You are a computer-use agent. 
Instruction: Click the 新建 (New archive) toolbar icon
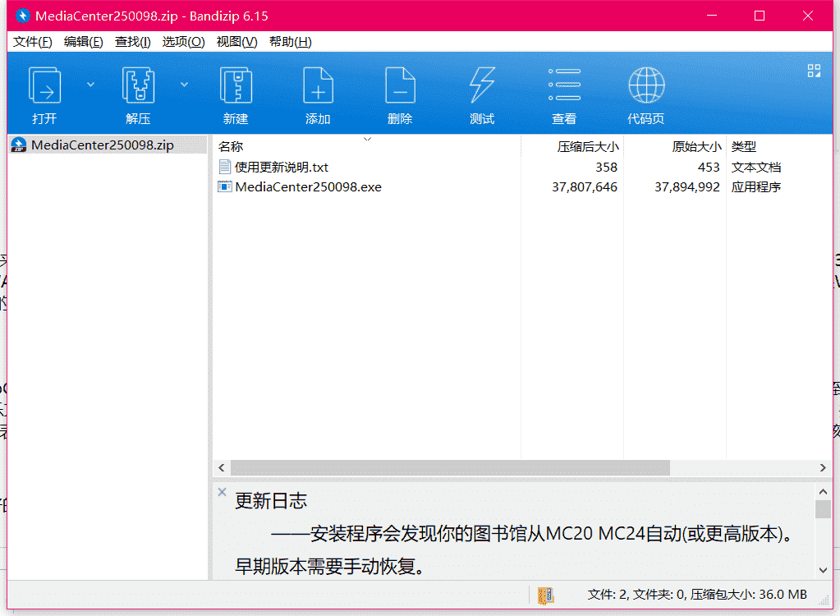click(236, 85)
